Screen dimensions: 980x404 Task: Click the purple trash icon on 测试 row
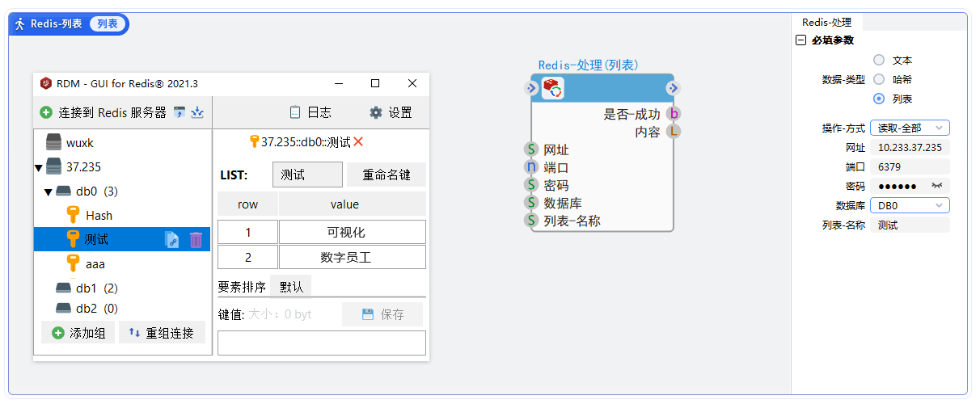click(x=196, y=239)
